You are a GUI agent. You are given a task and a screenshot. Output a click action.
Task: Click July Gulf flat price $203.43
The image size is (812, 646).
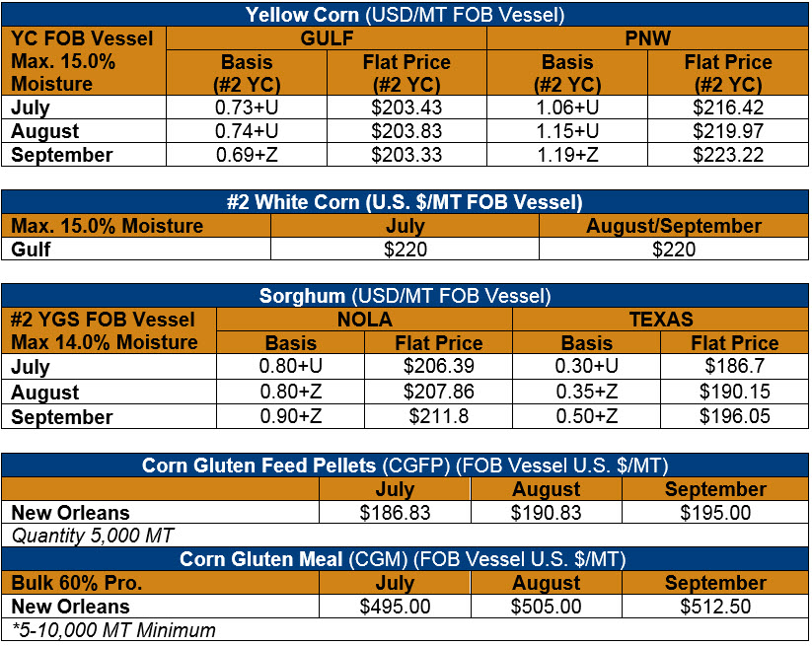pyautogui.click(x=406, y=108)
